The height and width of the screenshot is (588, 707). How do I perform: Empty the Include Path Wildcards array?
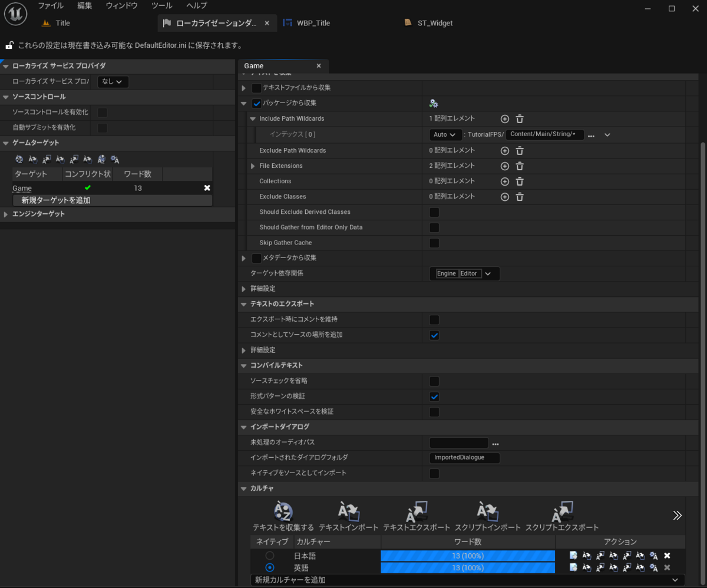click(x=520, y=119)
